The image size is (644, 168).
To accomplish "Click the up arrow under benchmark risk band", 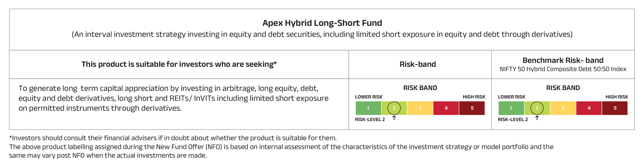I will coord(537,118).
